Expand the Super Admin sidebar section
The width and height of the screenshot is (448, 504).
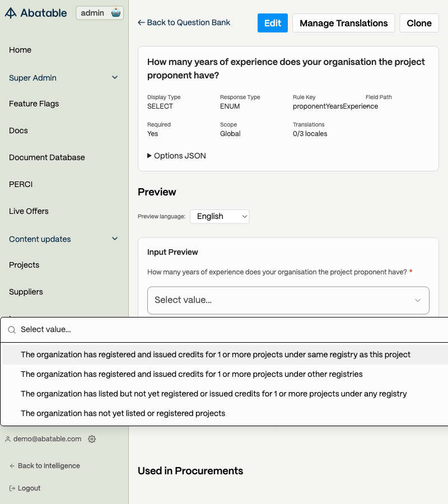coord(115,78)
